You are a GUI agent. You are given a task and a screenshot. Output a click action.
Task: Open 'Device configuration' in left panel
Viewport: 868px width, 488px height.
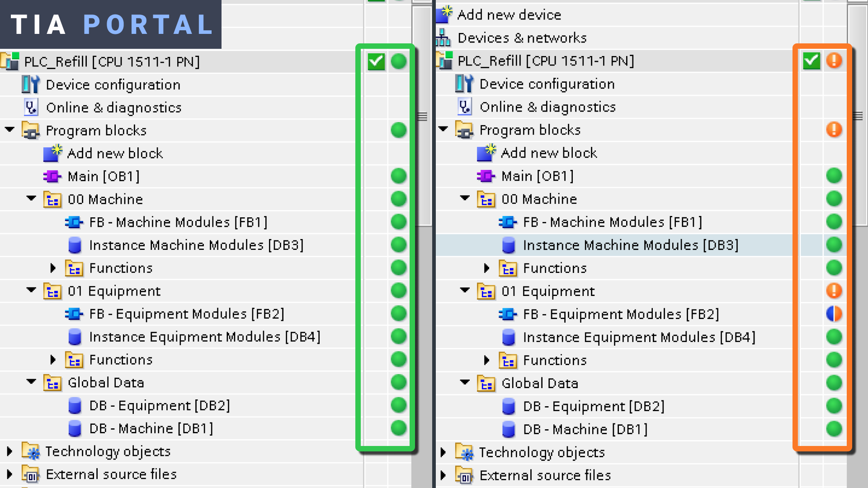click(x=113, y=85)
